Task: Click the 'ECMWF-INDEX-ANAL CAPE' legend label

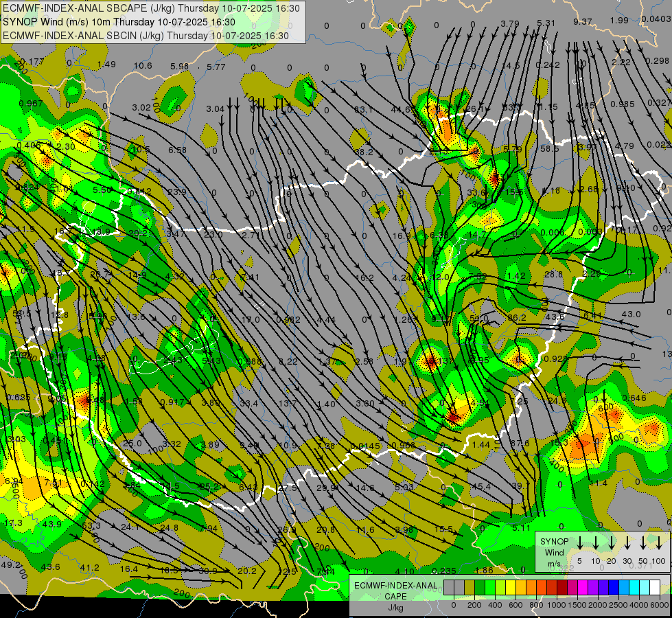Action: pyautogui.click(x=395, y=591)
